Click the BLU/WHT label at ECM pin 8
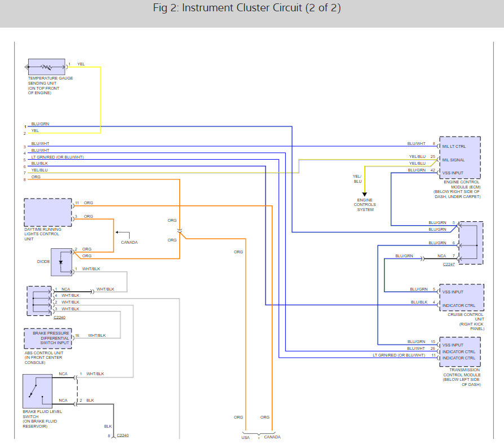 (x=416, y=144)
